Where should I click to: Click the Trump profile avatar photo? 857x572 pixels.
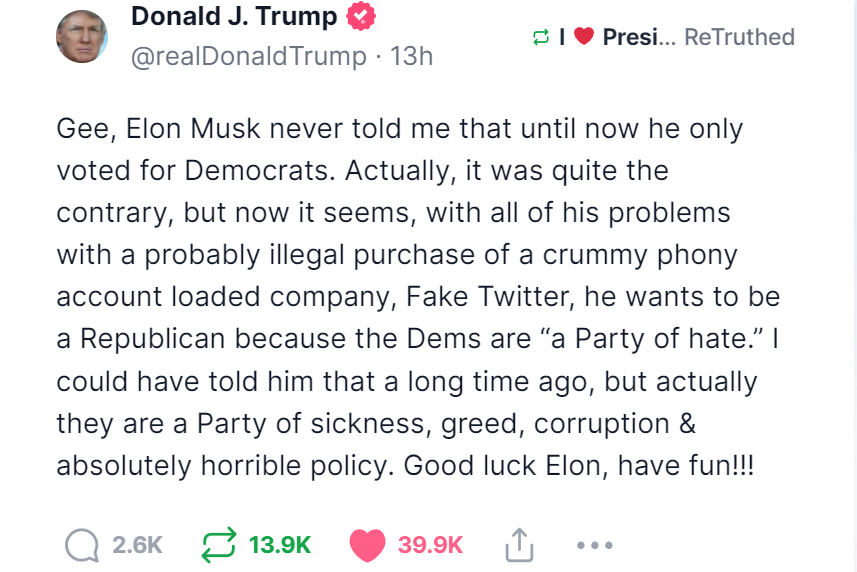pos(82,37)
